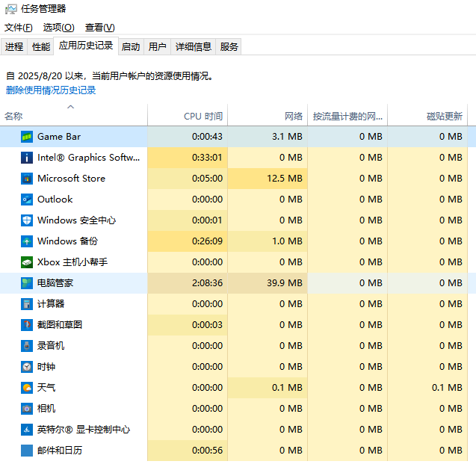The image size is (476, 470).
Task: Click the 任务管理器 title bar icon
Action: pyautogui.click(x=11, y=9)
